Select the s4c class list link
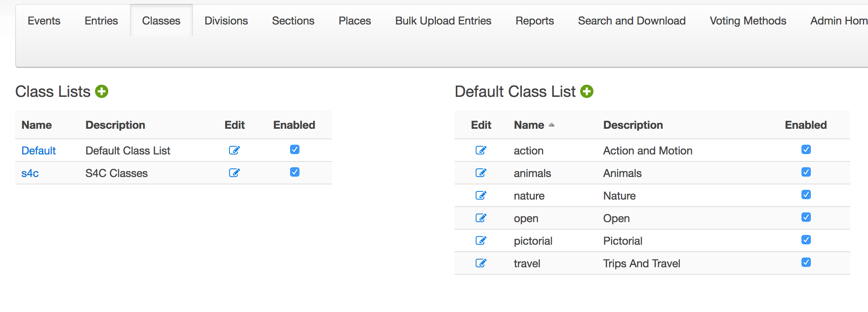The height and width of the screenshot is (312, 868). pyautogui.click(x=30, y=173)
